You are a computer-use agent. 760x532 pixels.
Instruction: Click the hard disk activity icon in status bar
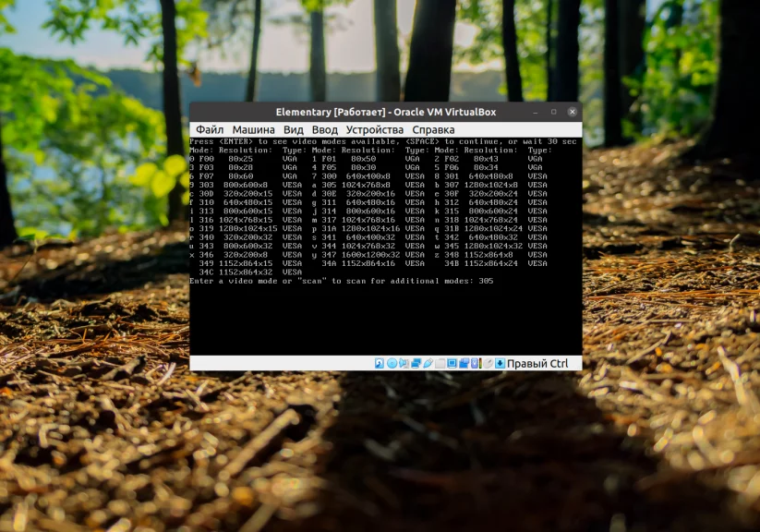coord(380,363)
